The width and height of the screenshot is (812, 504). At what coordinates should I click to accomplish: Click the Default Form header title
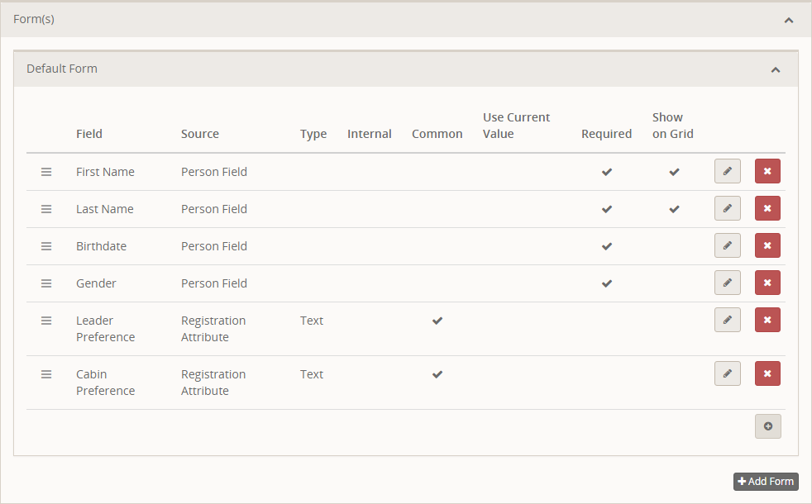coord(62,69)
